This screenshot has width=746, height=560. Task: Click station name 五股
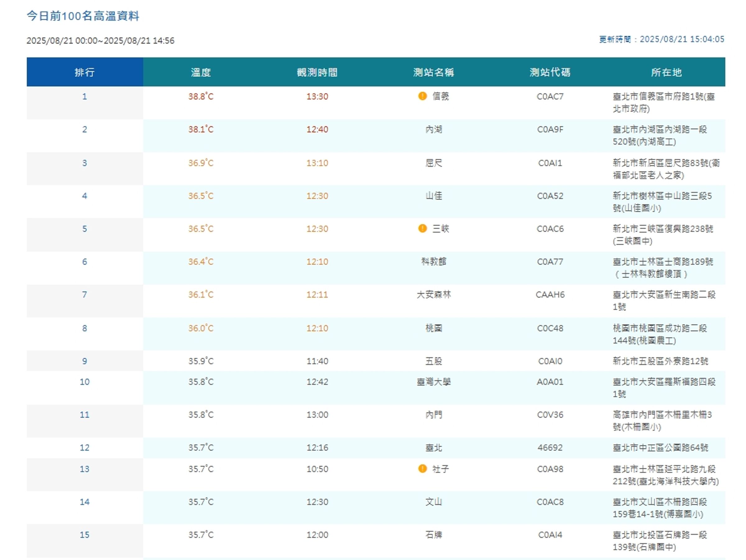click(434, 361)
